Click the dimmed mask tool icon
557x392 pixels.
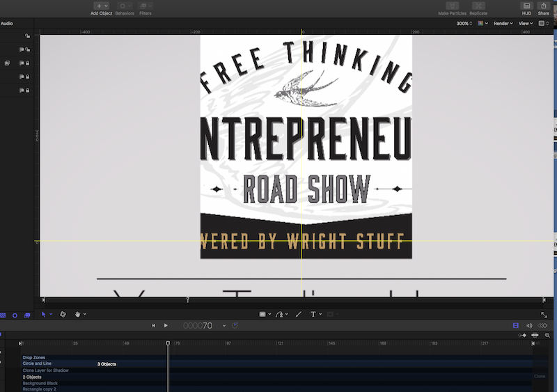tap(330, 314)
